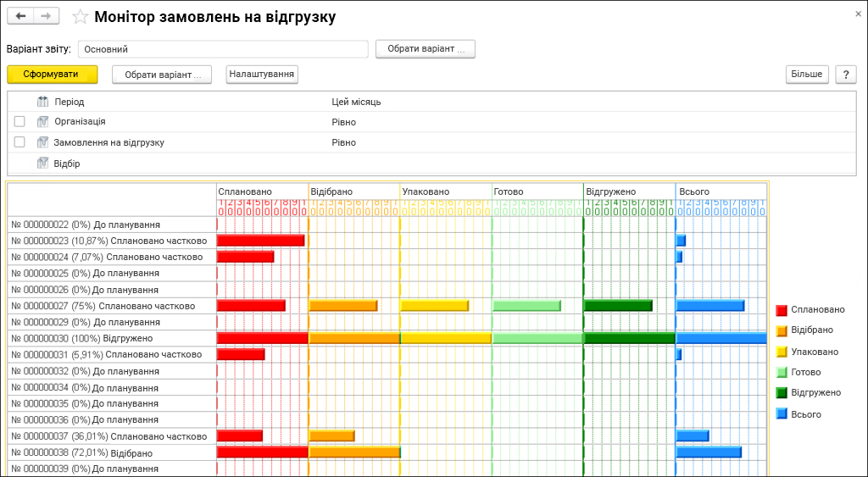
Task: Click the Період parameter label
Action: (x=70, y=102)
